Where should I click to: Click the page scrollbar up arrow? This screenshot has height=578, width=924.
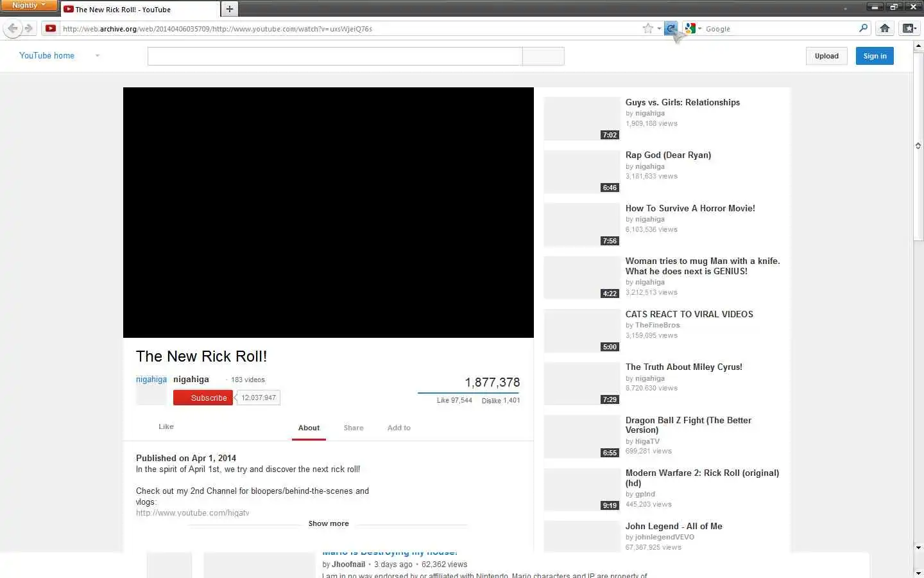click(x=918, y=46)
